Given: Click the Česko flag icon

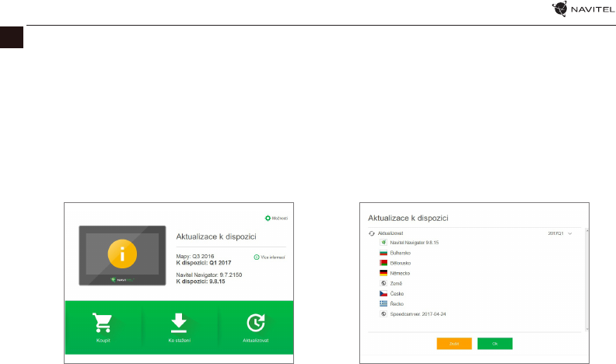Looking at the screenshot, I should pos(383,294).
